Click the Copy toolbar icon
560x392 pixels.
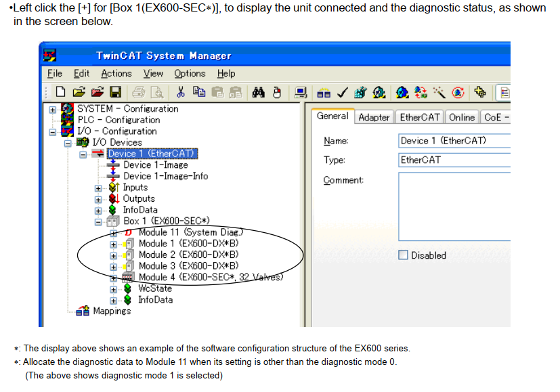(199, 92)
